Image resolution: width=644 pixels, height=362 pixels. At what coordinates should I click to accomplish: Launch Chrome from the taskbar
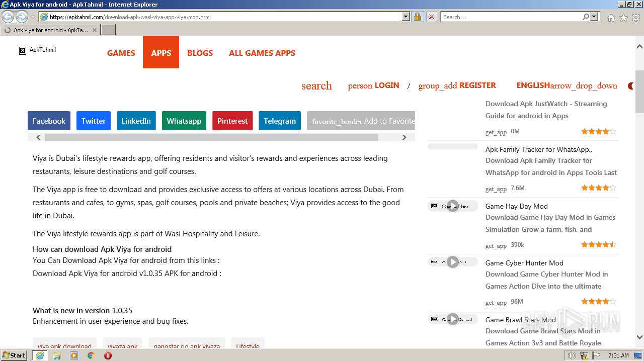coord(91,355)
